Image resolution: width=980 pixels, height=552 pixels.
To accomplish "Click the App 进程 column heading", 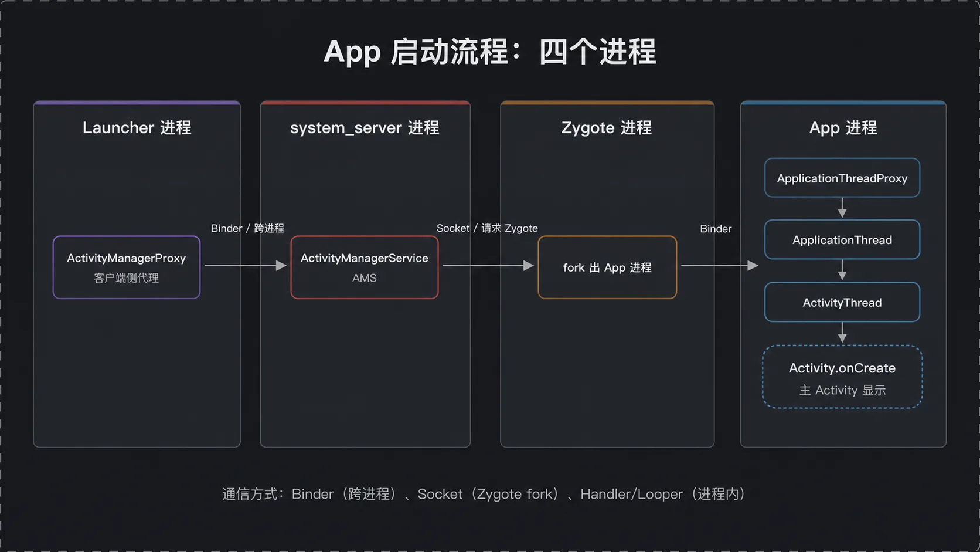I will (x=843, y=127).
